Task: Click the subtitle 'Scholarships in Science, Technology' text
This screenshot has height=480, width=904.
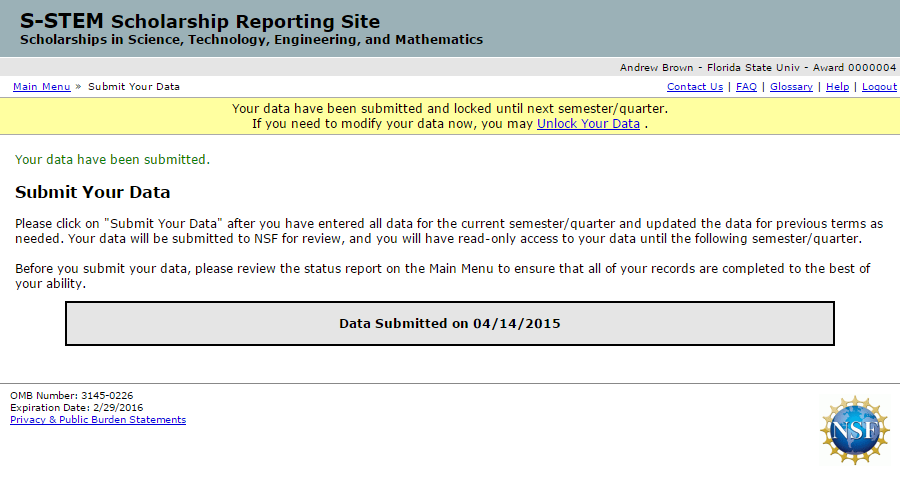Action: coord(251,39)
